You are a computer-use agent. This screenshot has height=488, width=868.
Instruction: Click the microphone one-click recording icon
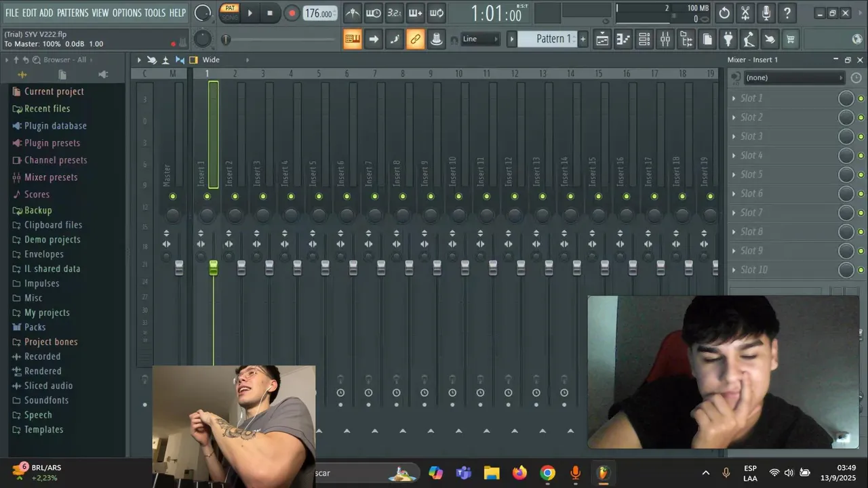coord(766,13)
